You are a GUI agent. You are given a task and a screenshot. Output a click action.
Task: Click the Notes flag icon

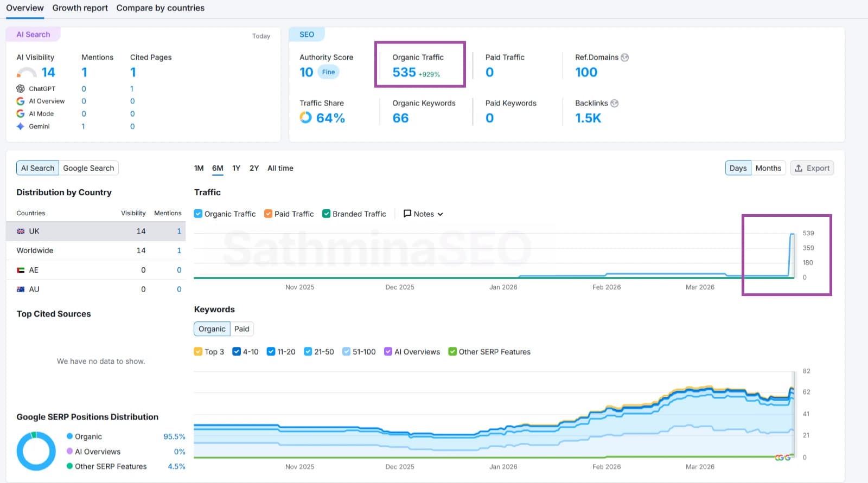(x=407, y=214)
